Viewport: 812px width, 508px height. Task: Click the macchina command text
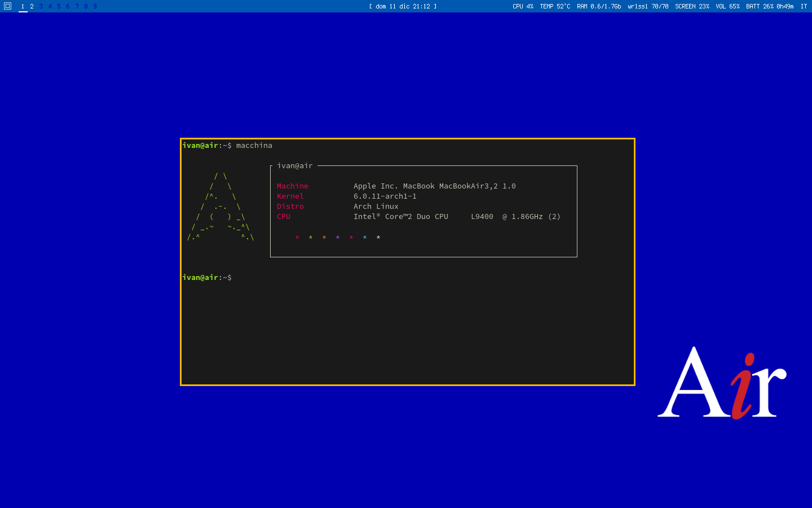pos(254,145)
